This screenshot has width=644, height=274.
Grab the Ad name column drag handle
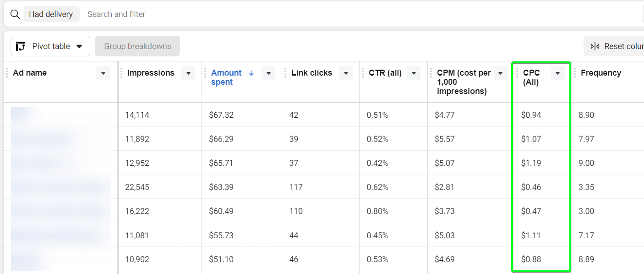coord(7,73)
